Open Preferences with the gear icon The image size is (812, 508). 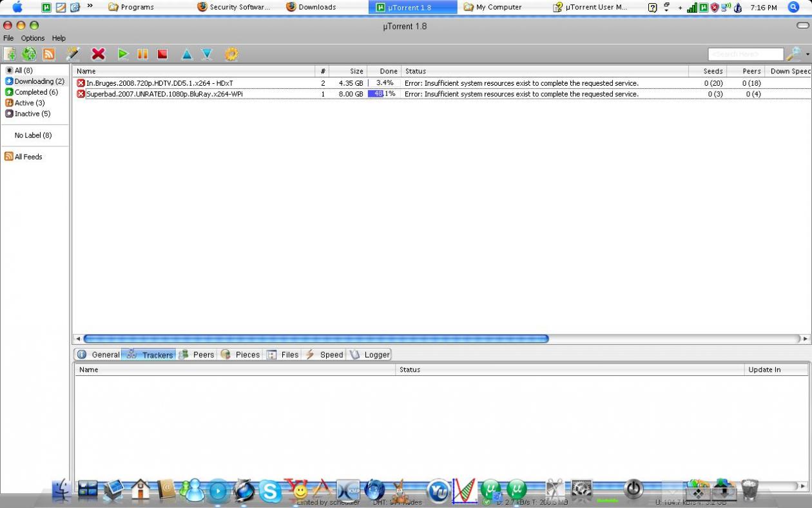pyautogui.click(x=231, y=54)
